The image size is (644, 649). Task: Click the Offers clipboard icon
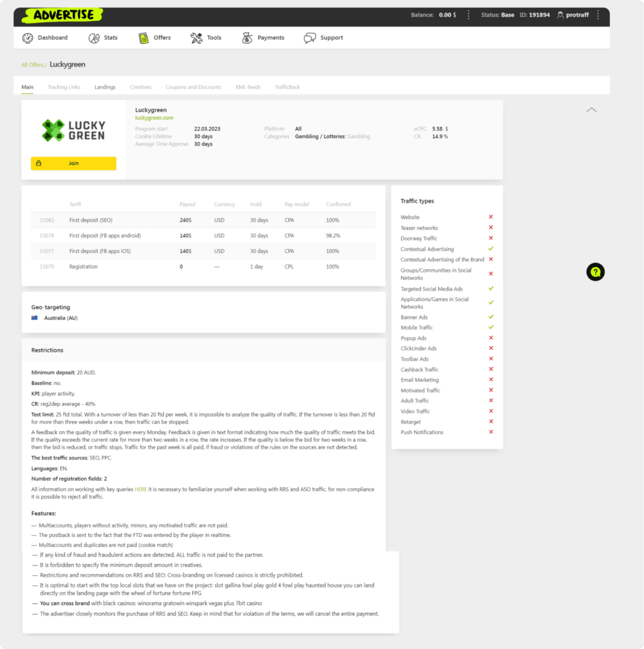coord(144,38)
